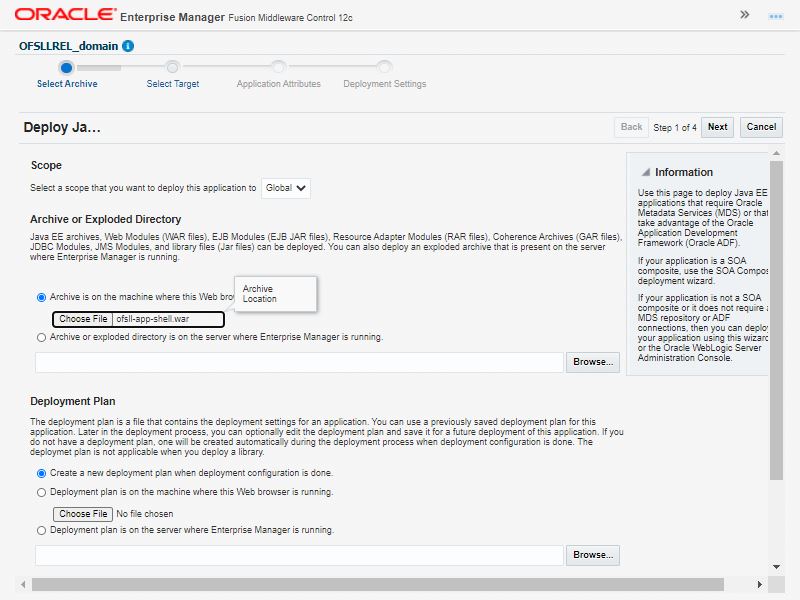Screen dimensions: 800x600
Task: Click the scroll right arrow
Action: pos(759,584)
